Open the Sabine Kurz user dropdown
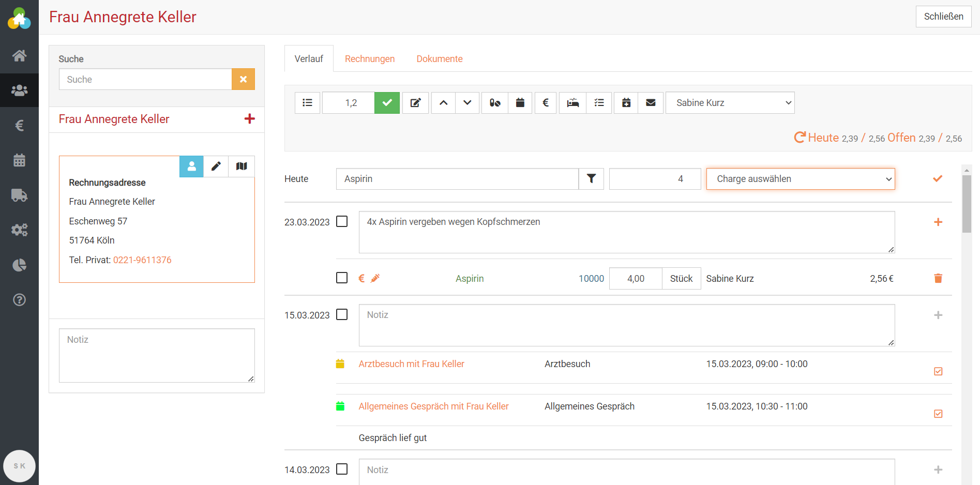The image size is (980, 485). (730, 103)
